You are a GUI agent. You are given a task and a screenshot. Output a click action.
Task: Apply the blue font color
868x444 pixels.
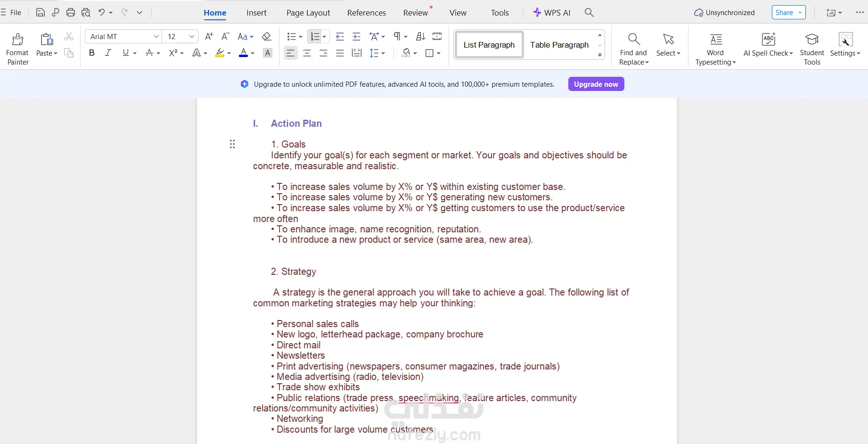(243, 53)
